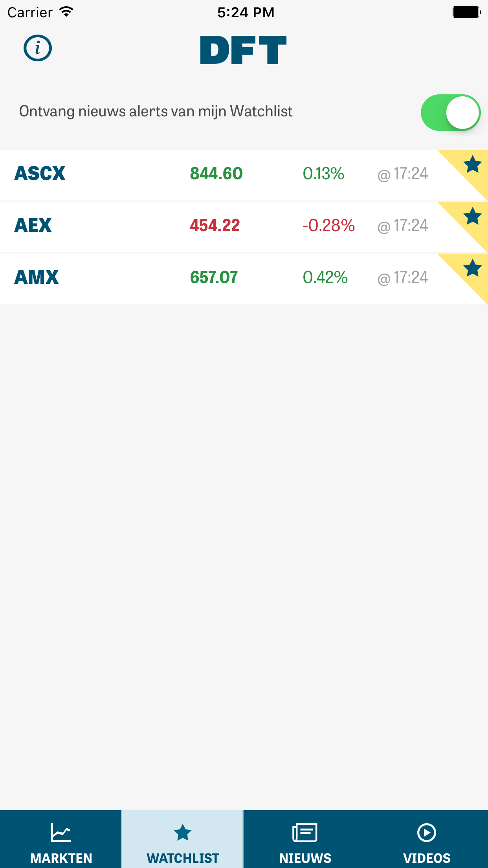Viewport: 488px width, 868px height.
Task: Tap ASCX change of 0.13%
Action: point(323,174)
